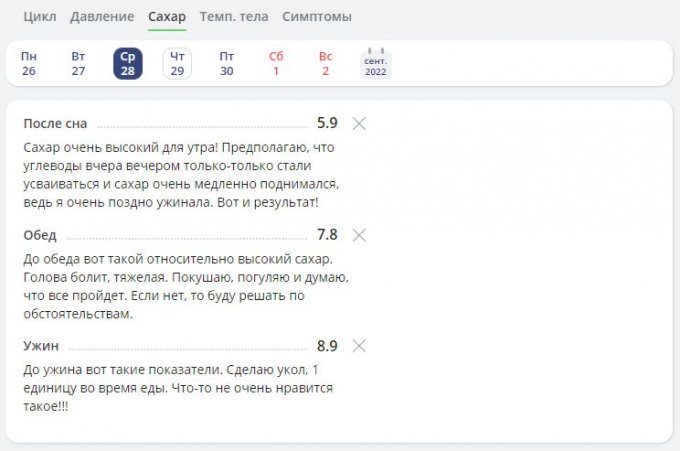Delete the Ужин 8.9 entry

click(x=359, y=346)
